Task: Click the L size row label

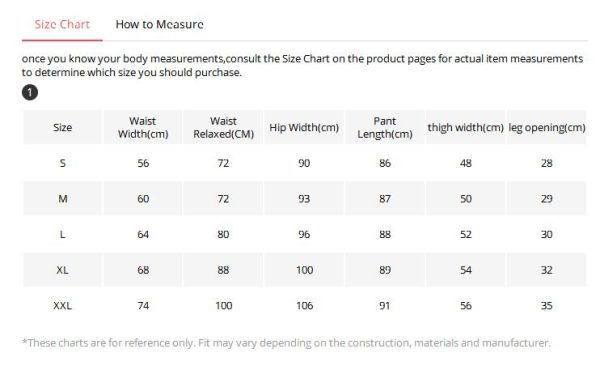Action: coord(62,235)
